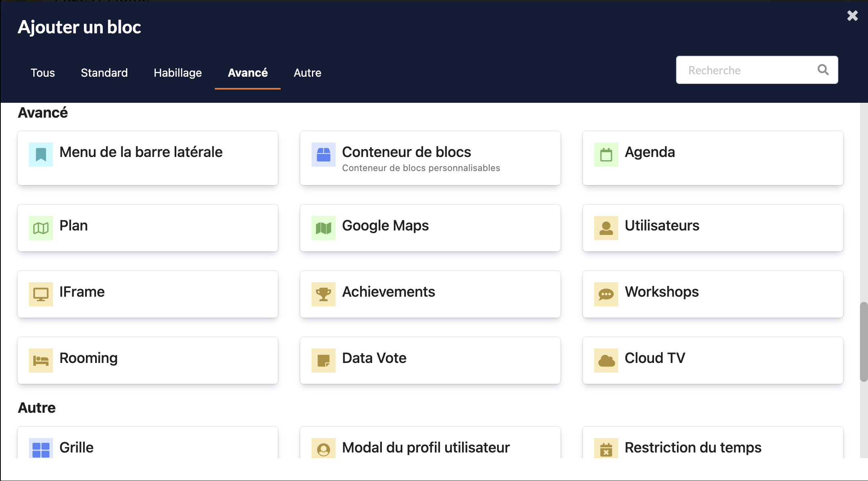The image size is (868, 481).
Task: Click the Agenda calendar icon
Action: [606, 155]
